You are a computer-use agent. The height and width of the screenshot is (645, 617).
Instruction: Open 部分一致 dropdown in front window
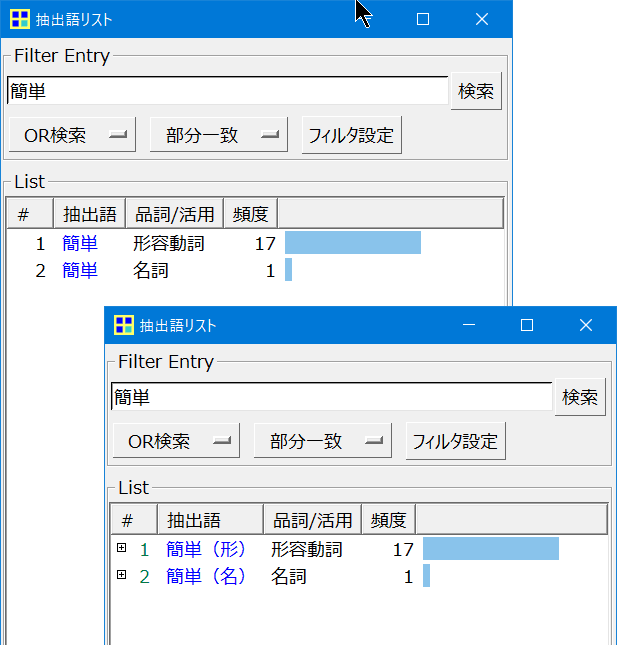[322, 441]
